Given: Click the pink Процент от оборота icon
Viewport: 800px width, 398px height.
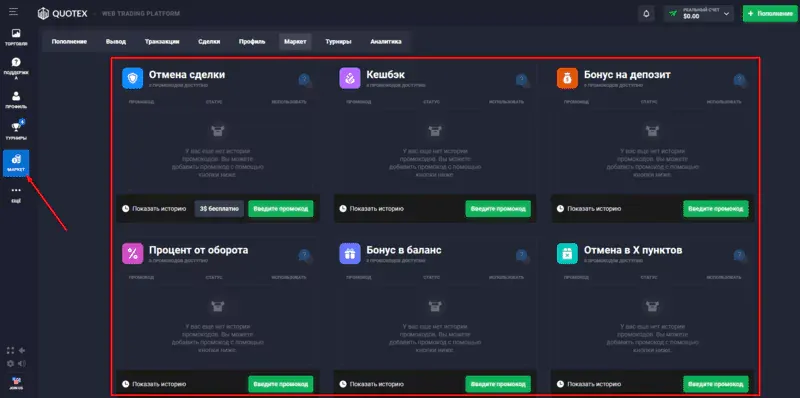Looking at the screenshot, I should pyautogui.click(x=133, y=254).
